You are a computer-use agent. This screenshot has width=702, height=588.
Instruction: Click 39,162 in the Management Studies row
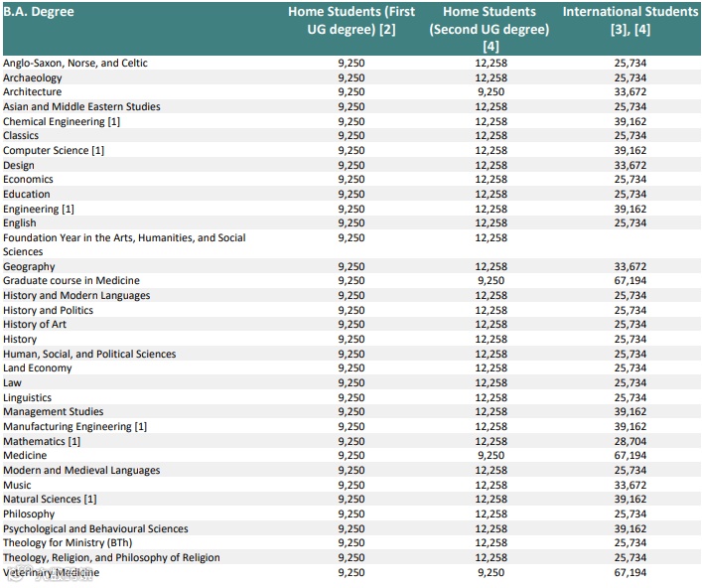tap(630, 411)
